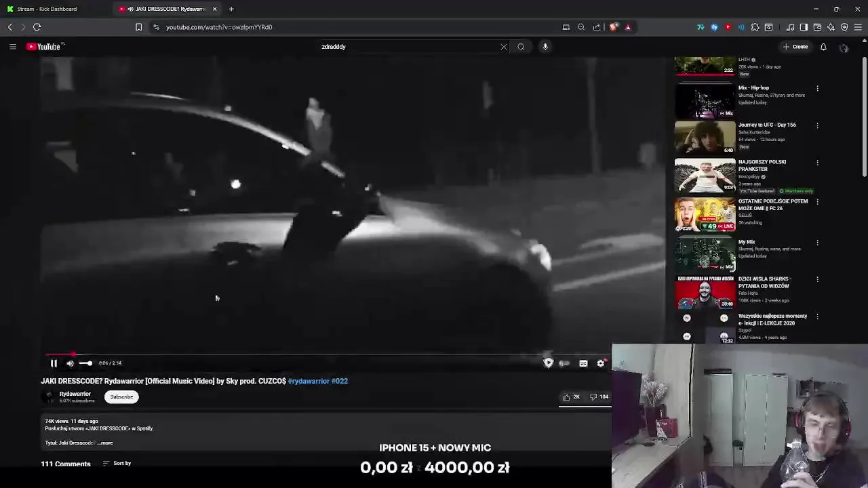The height and width of the screenshot is (488, 868).
Task: Open the browser main hamburger menu
Action: pyautogui.click(x=858, y=27)
